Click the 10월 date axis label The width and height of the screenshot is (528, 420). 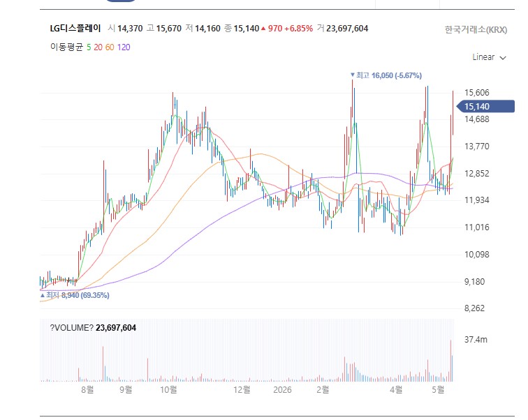tap(169, 390)
